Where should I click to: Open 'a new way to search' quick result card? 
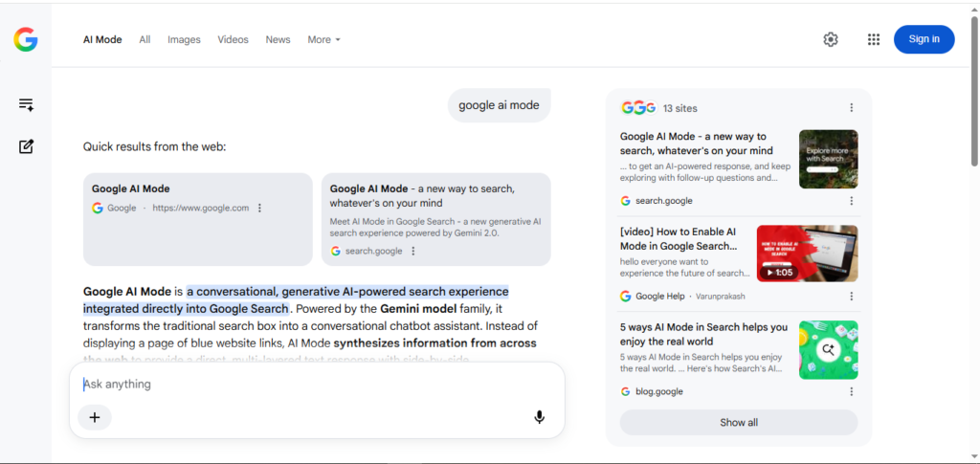[x=435, y=219]
